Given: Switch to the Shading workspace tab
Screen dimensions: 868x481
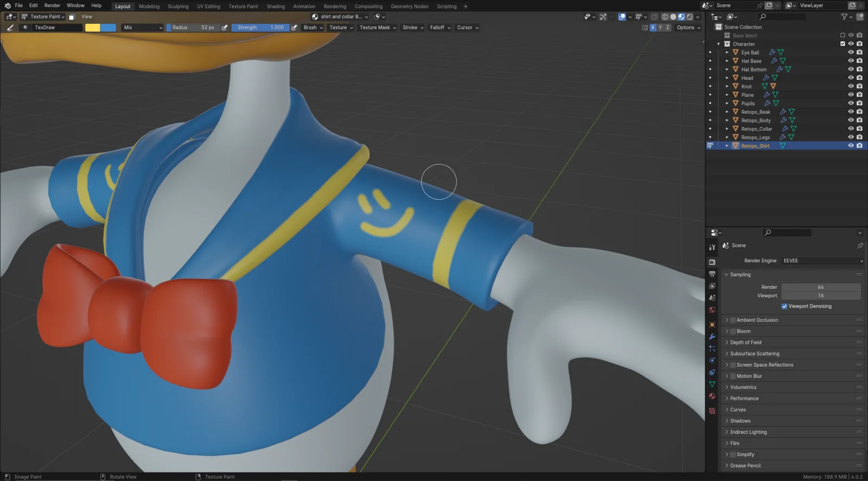Looking at the screenshot, I should [x=276, y=7].
